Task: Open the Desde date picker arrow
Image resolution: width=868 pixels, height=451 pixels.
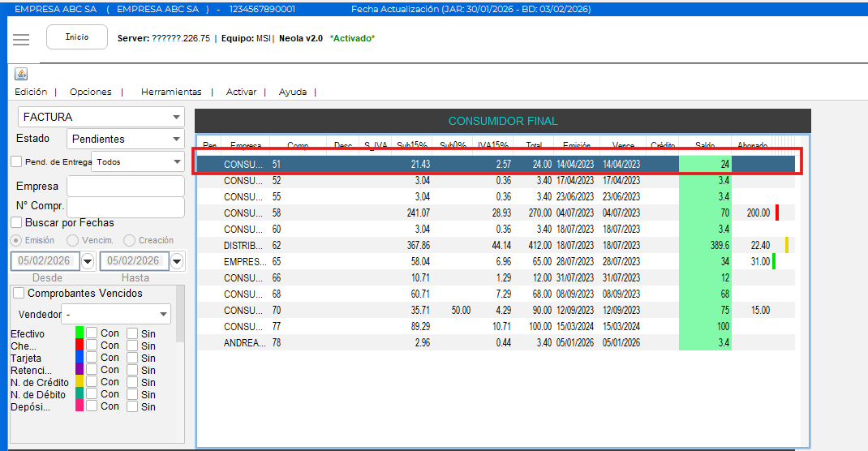Action: 88,261
